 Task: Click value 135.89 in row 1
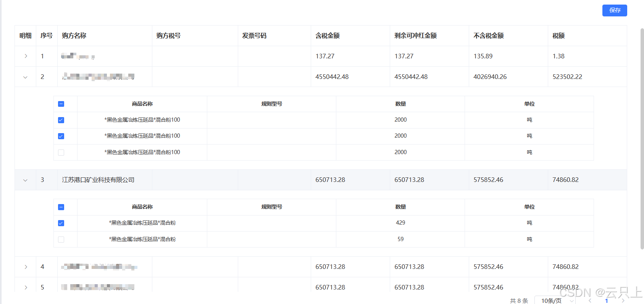click(x=483, y=56)
